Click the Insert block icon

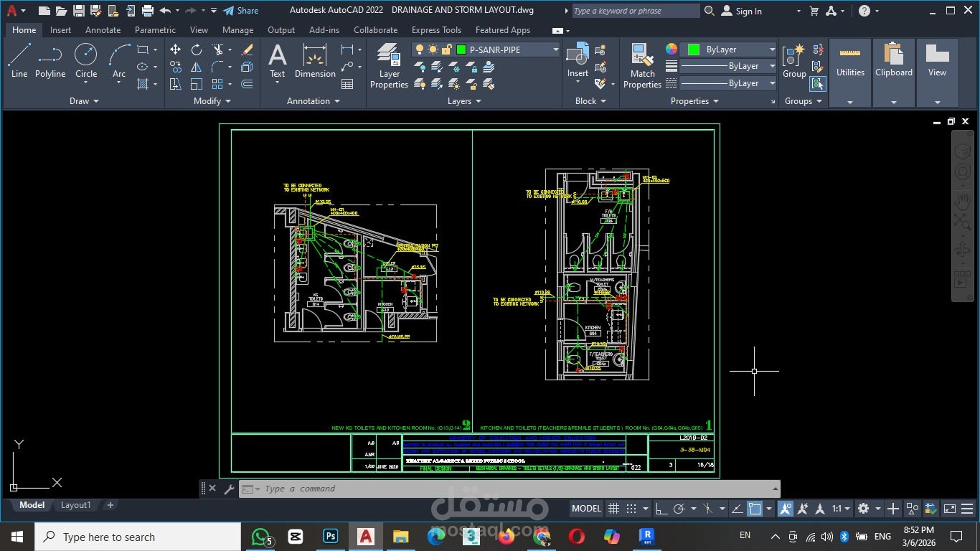578,60
